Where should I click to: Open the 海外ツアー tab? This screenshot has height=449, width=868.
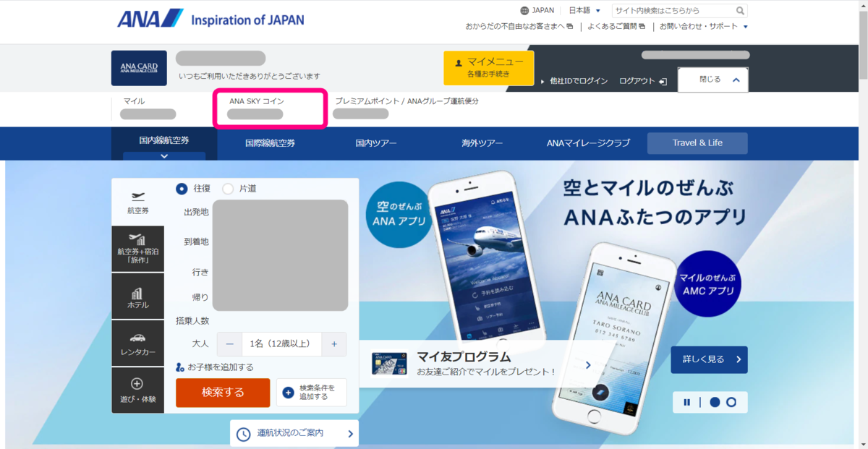[x=482, y=143]
